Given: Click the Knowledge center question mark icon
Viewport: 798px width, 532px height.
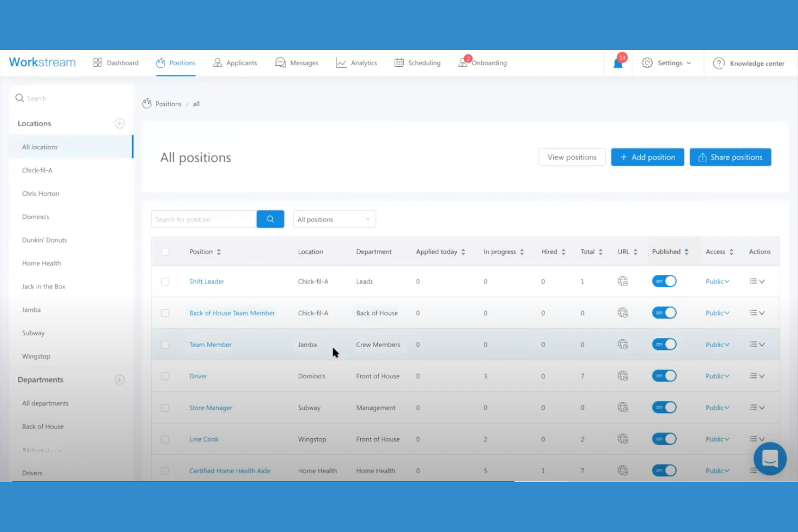Looking at the screenshot, I should (719, 64).
